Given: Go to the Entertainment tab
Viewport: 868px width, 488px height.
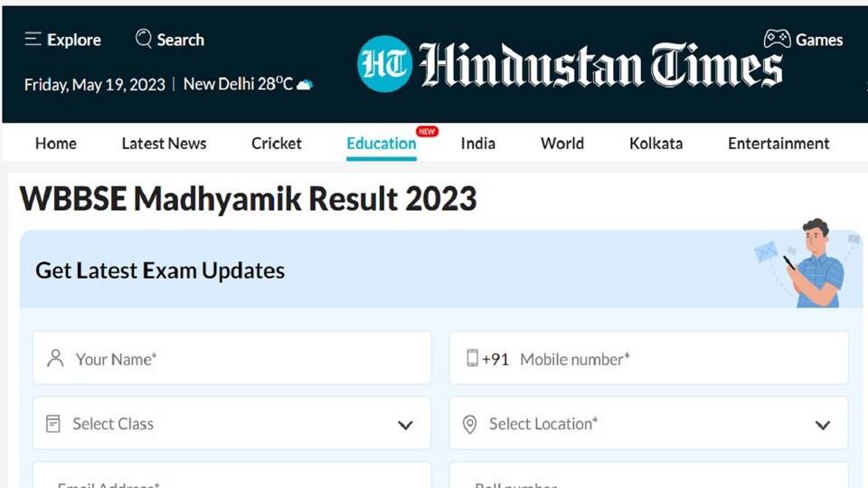Looking at the screenshot, I should [x=778, y=144].
